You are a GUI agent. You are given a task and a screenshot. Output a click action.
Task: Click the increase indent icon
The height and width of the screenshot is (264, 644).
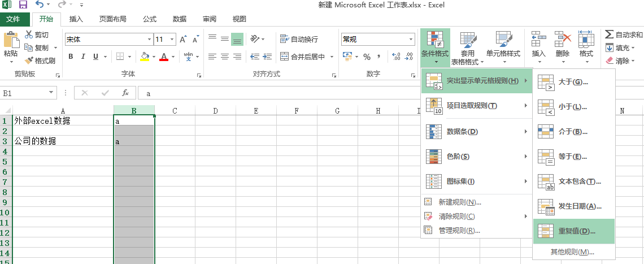[x=266, y=57]
